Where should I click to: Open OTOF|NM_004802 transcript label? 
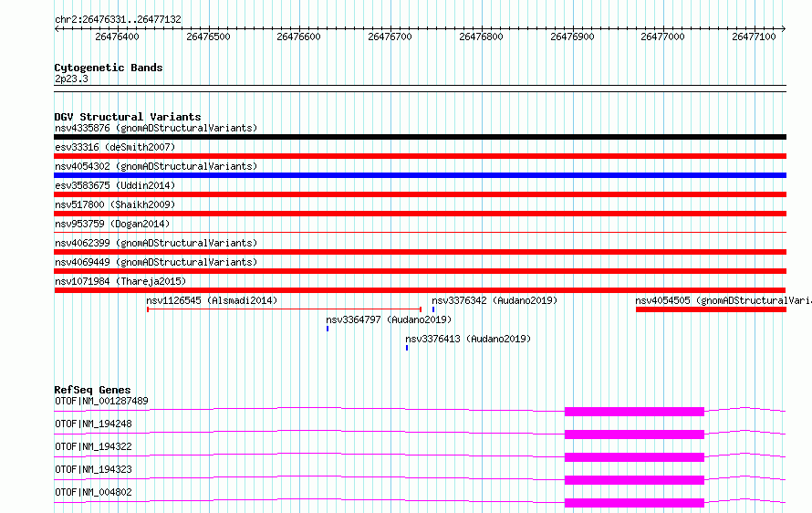[x=93, y=492]
